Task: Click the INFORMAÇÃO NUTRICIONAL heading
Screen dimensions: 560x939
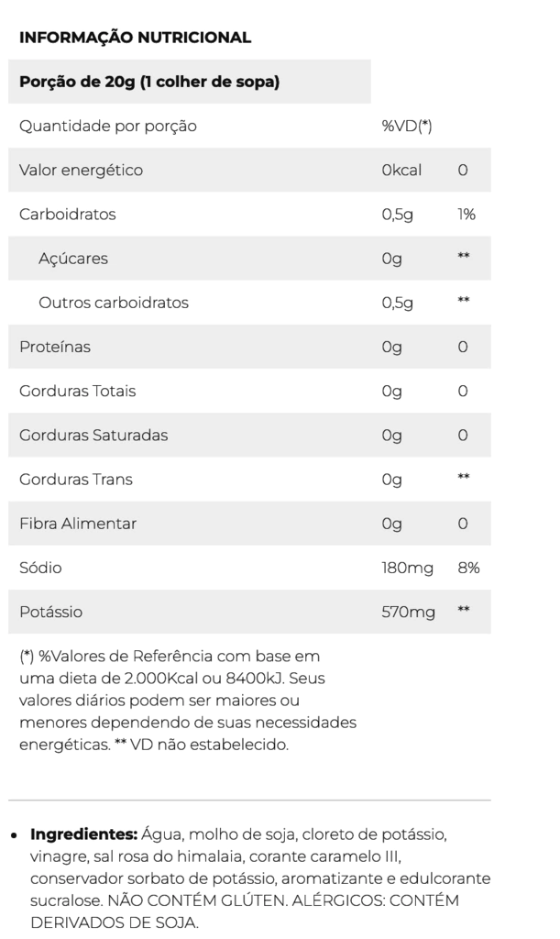Action: (135, 38)
